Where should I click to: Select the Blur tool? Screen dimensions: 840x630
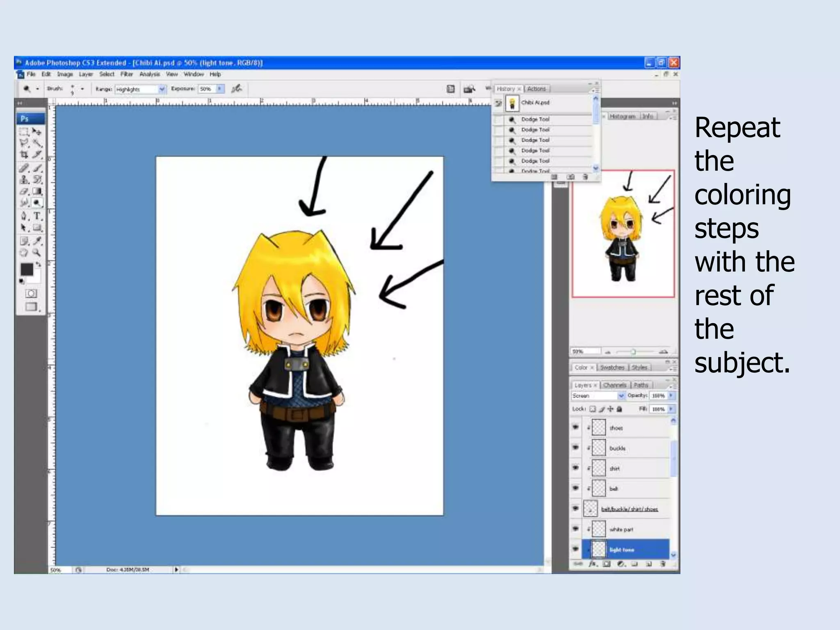click(24, 203)
